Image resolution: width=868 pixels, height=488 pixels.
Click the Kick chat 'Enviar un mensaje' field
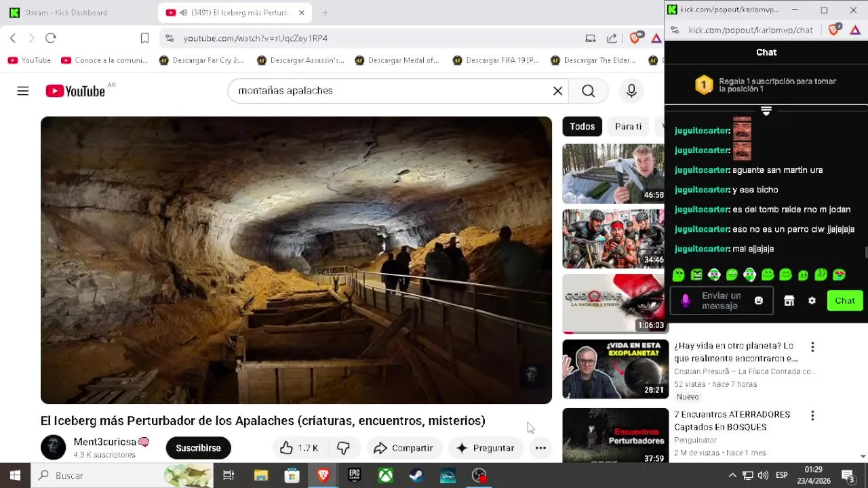722,301
